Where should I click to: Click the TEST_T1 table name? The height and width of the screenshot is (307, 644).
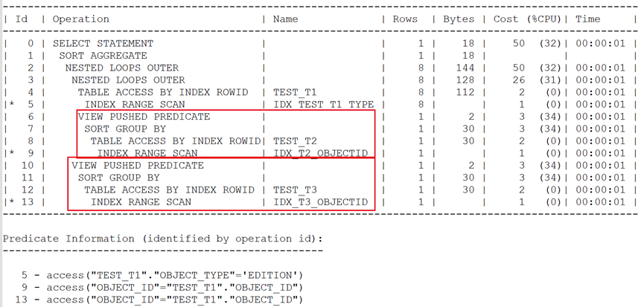point(295,92)
